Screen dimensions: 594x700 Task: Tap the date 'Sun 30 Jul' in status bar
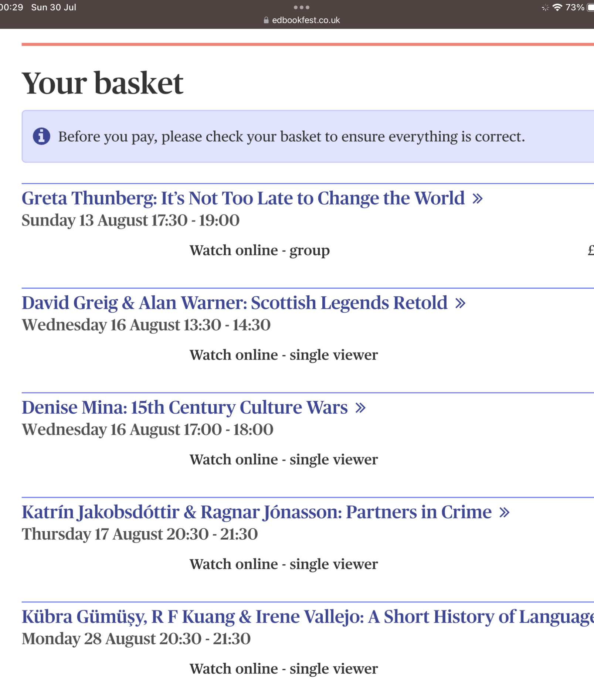point(54,7)
